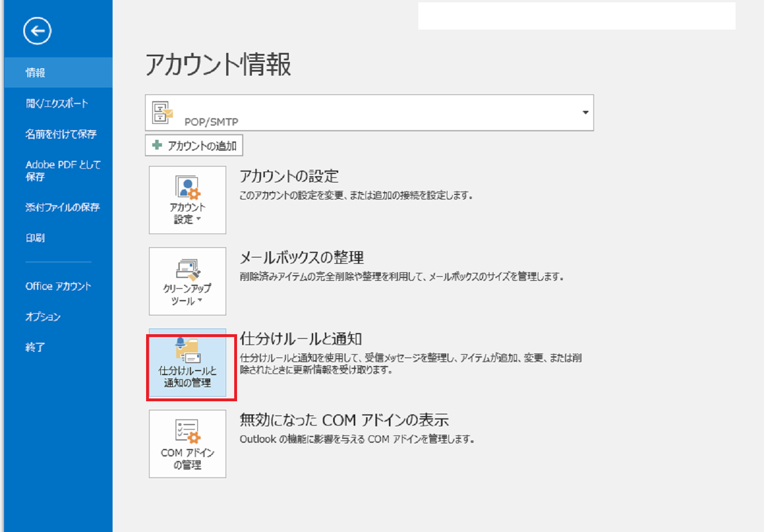The image size is (764, 532).
Task: Click the COM アドインの管理 checklist icon
Action: click(188, 432)
